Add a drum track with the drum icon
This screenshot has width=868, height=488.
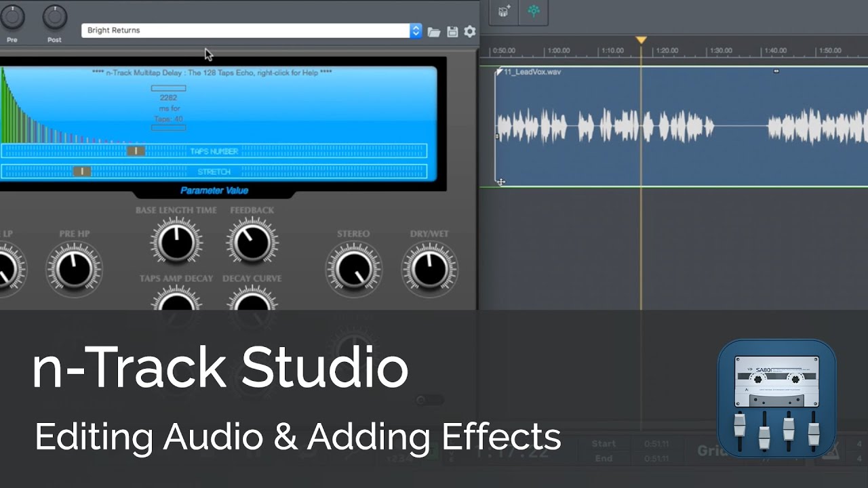click(x=505, y=12)
